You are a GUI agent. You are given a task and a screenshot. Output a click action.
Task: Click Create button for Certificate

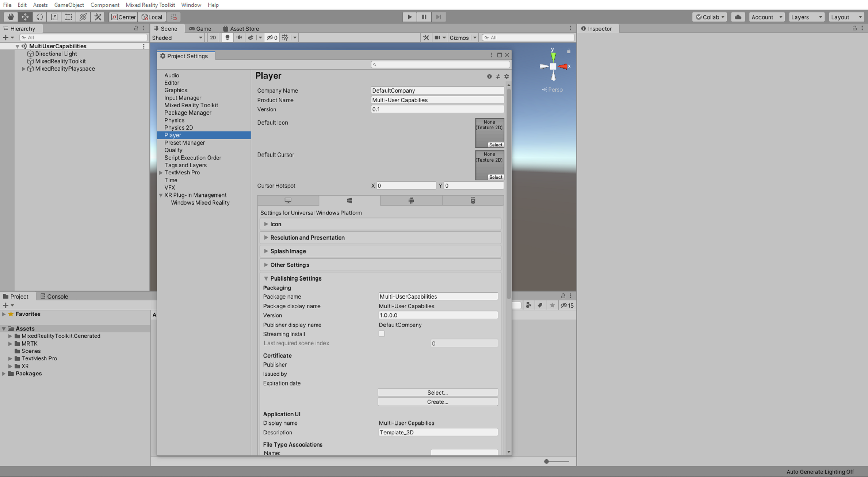(437, 401)
